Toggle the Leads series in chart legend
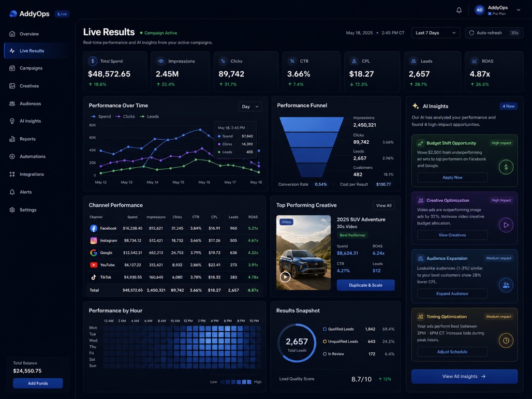This screenshot has width=532, height=399. point(149,117)
